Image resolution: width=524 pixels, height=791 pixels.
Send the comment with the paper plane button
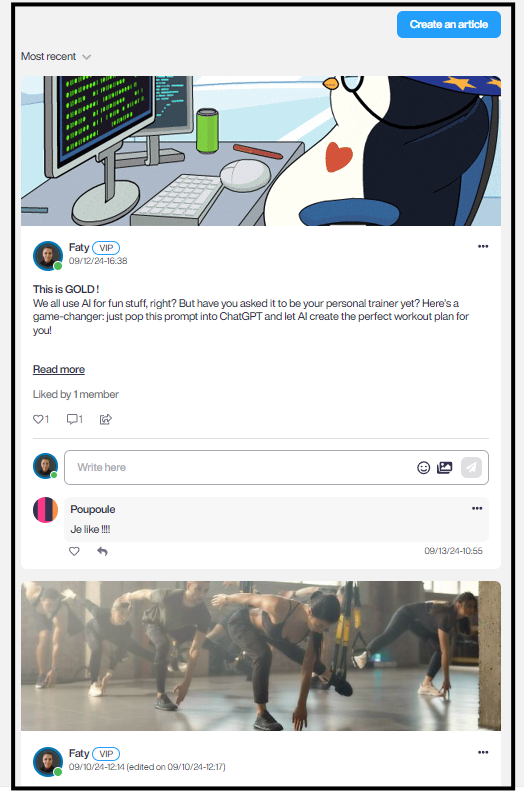click(471, 467)
